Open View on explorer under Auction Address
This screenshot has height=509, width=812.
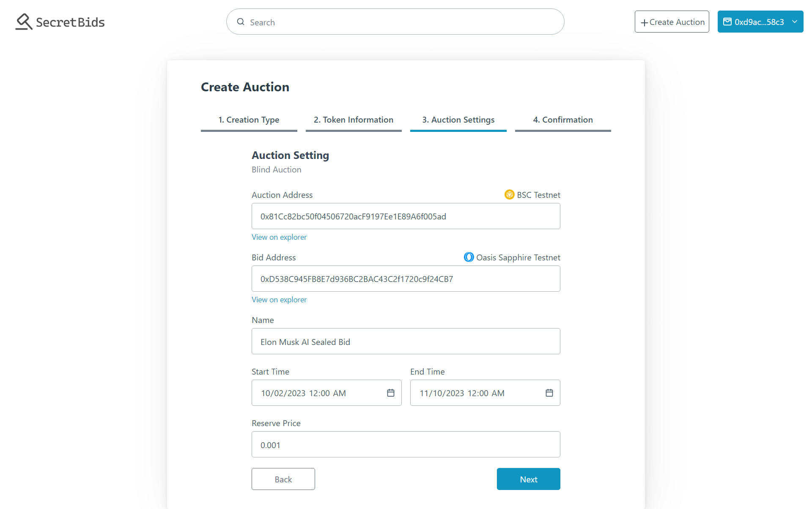click(x=279, y=237)
